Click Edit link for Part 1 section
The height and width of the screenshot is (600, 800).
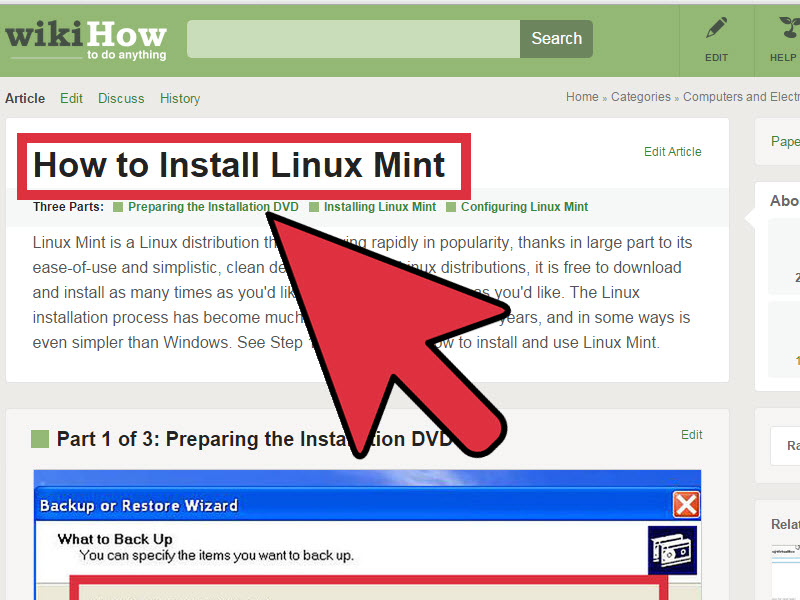coord(692,435)
